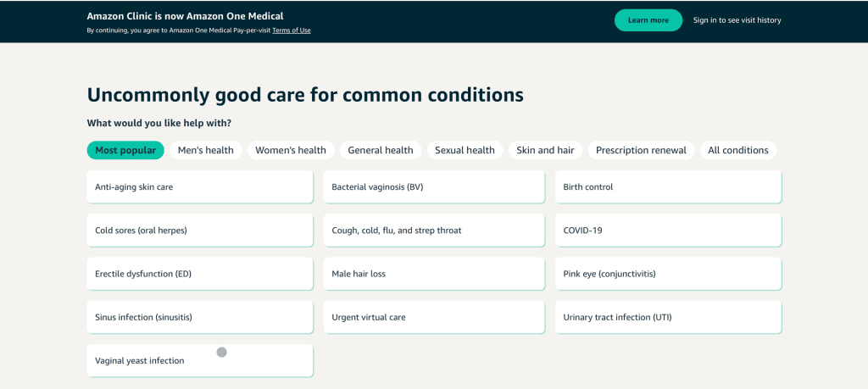Choose the Birth control card

pos(668,187)
